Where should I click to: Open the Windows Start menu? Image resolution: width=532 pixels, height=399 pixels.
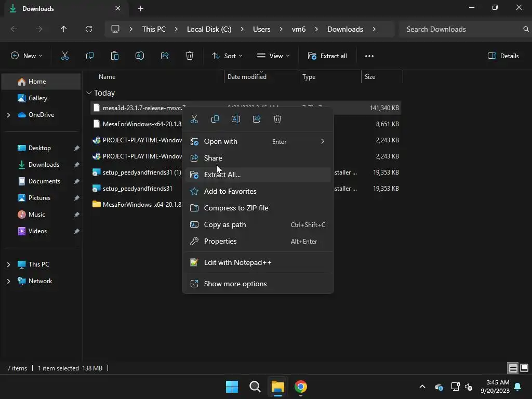232,387
